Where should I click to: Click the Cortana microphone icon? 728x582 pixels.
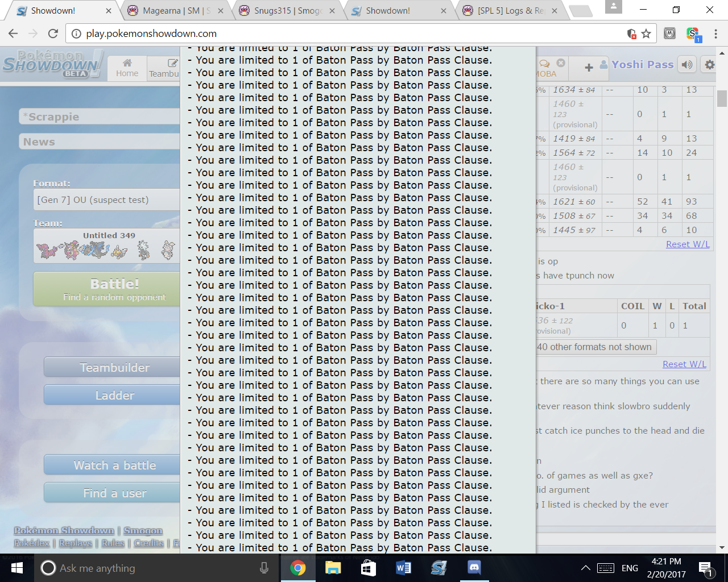(264, 568)
